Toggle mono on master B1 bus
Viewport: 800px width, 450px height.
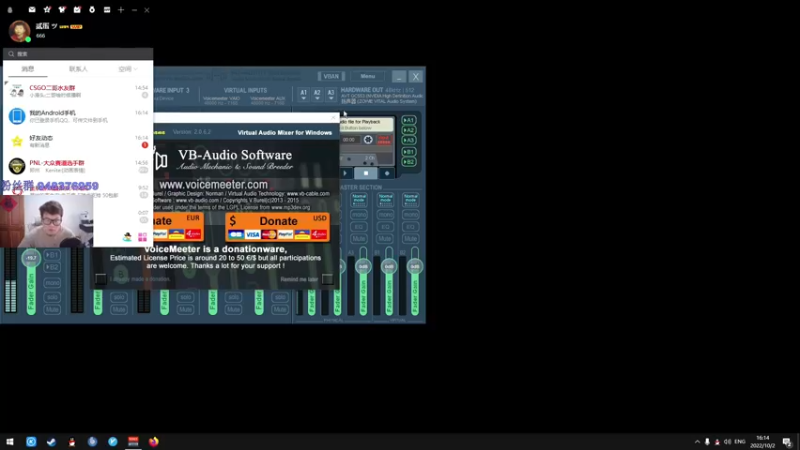click(385, 215)
